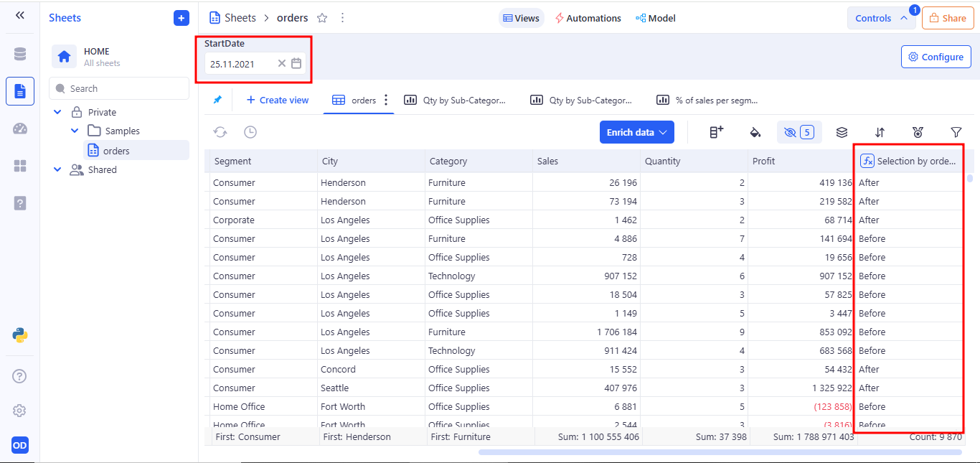Click the filter funnel icon
980x463 pixels.
pos(956,132)
